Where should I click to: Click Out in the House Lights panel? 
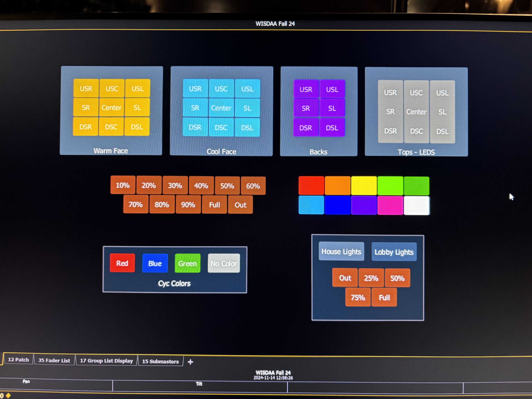click(x=345, y=278)
